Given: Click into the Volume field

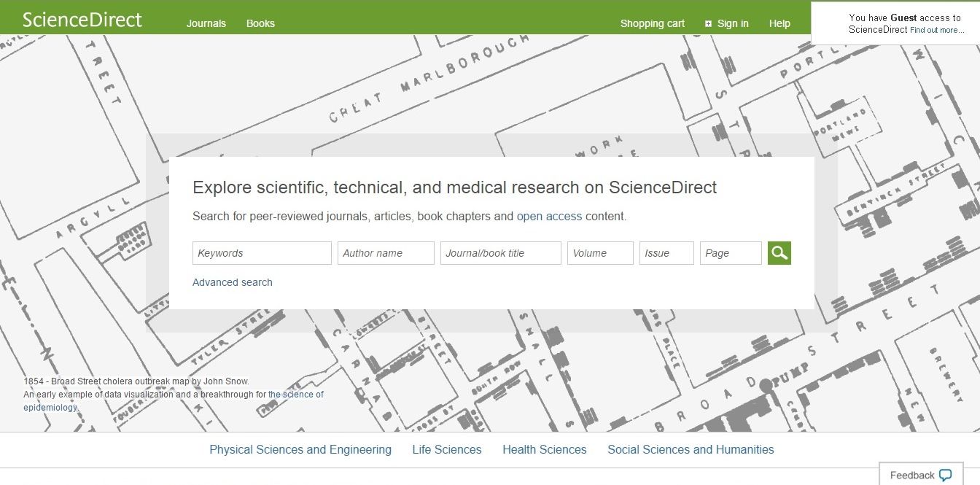Looking at the screenshot, I should 600,253.
